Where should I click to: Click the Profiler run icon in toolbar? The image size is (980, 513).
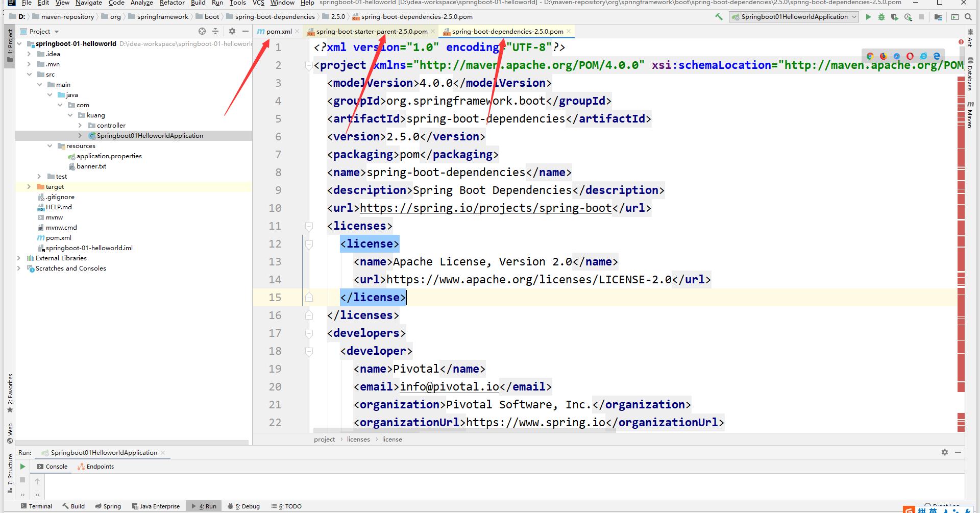pyautogui.click(x=908, y=17)
